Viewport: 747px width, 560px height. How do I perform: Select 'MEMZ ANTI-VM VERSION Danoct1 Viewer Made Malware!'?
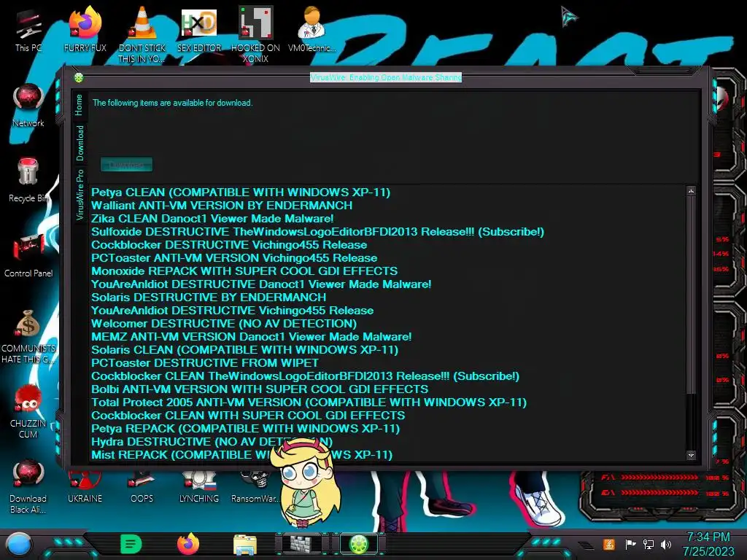[252, 337]
